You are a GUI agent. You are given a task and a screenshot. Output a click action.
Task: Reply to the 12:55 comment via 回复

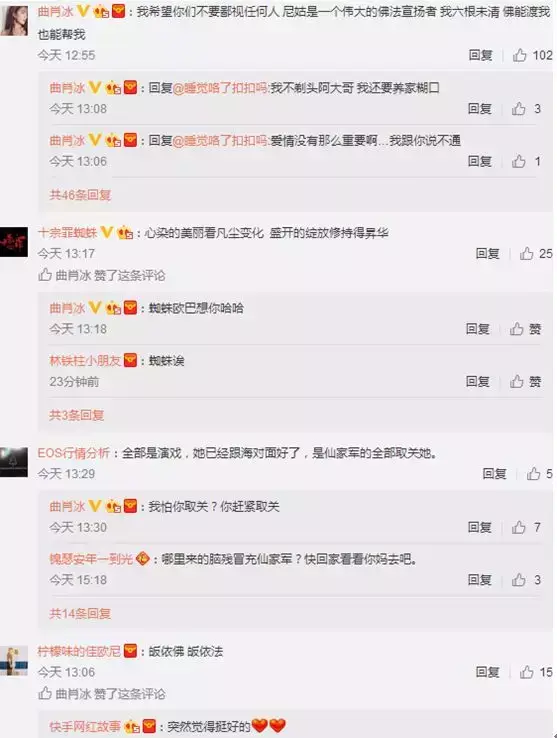(480, 55)
